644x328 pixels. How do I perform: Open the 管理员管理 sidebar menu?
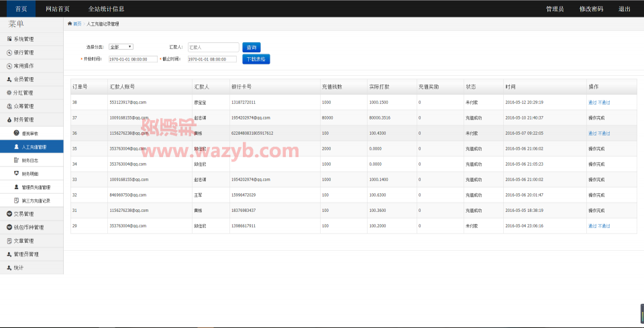32,254
